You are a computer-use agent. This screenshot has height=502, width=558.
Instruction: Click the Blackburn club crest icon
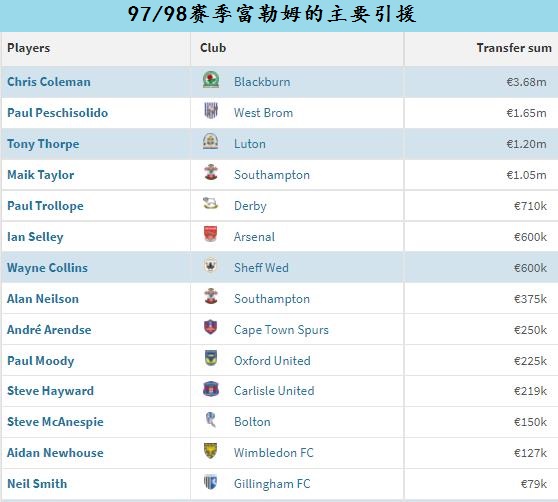211,80
